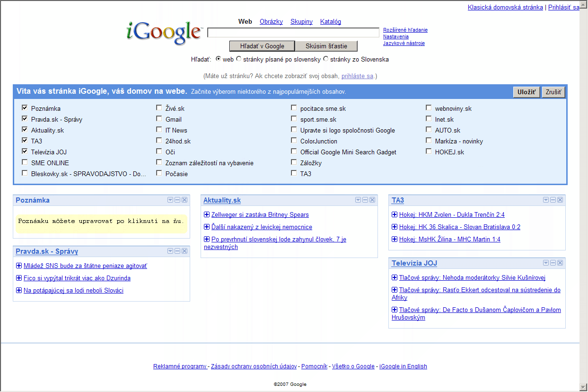
Task: Select the 'stránky písané po slovensky' radio button
Action: click(x=239, y=59)
